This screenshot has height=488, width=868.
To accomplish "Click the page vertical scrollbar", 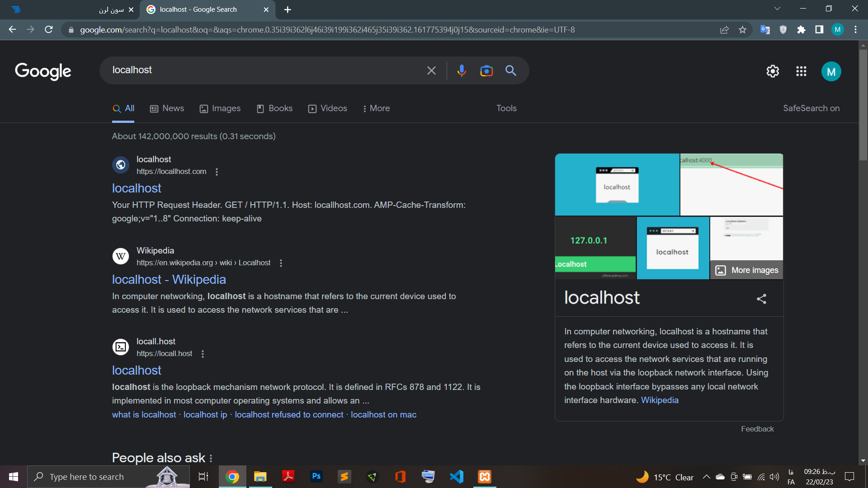I will pyautogui.click(x=863, y=104).
